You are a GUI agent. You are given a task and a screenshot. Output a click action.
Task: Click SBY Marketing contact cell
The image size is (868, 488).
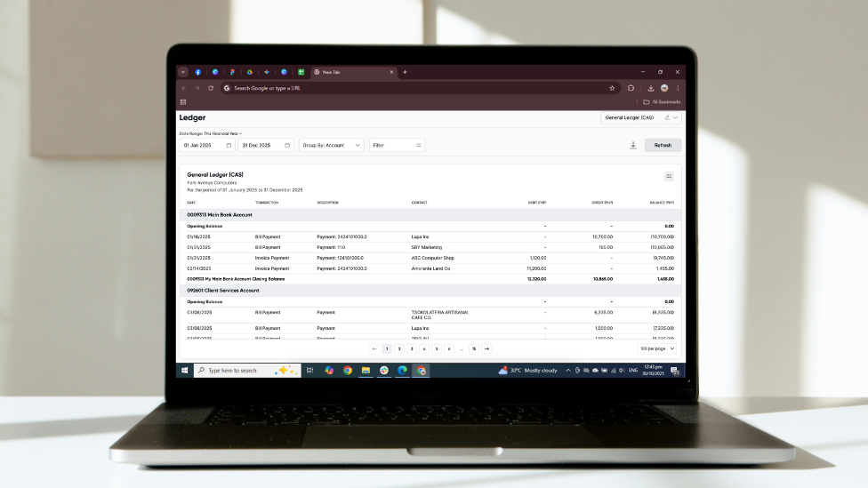pos(427,247)
